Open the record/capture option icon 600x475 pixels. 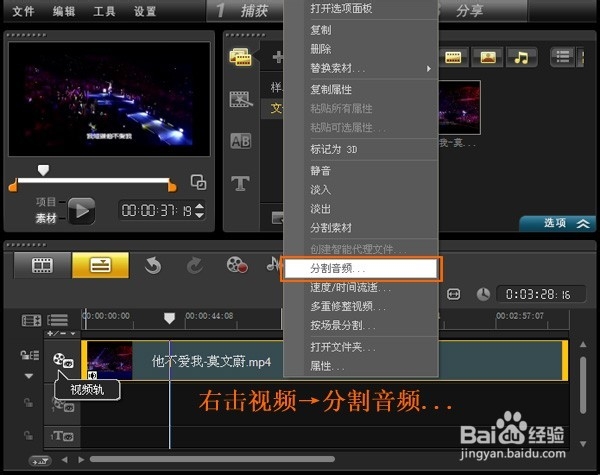pyautogui.click(x=237, y=265)
